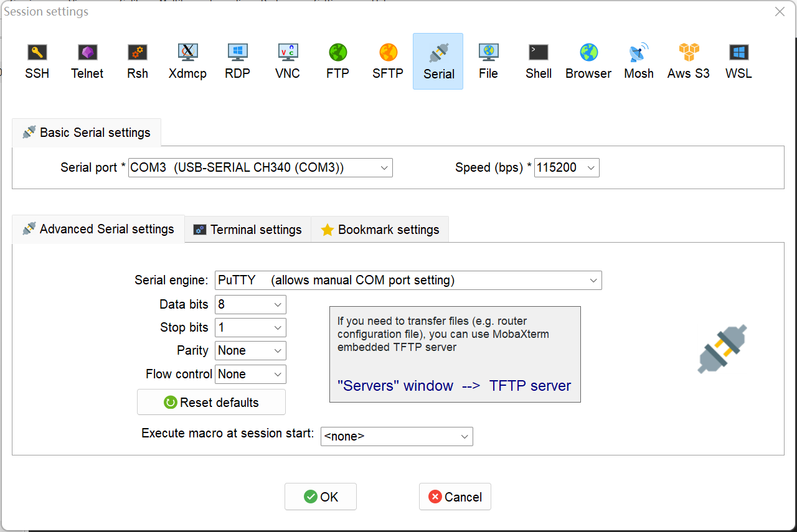
Task: Choose the File session type
Action: (x=488, y=62)
